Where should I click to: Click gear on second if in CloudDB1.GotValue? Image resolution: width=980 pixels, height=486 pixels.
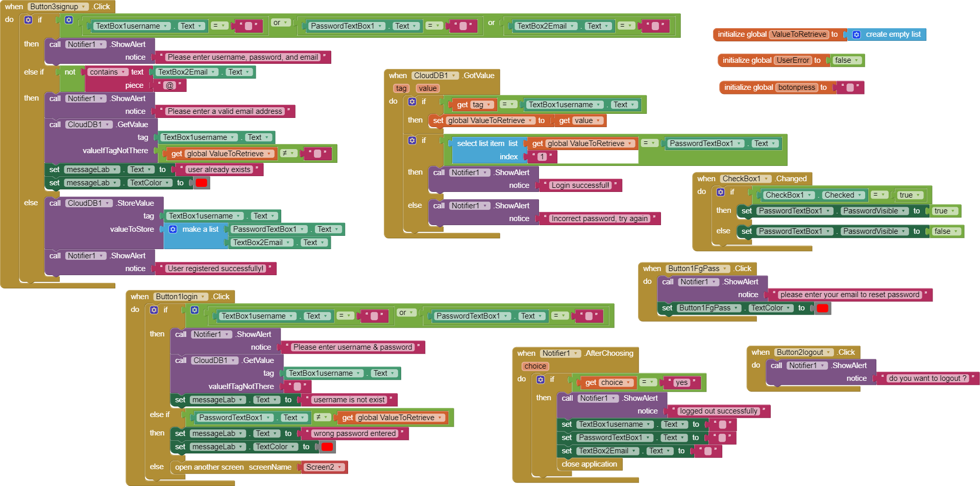point(412,140)
